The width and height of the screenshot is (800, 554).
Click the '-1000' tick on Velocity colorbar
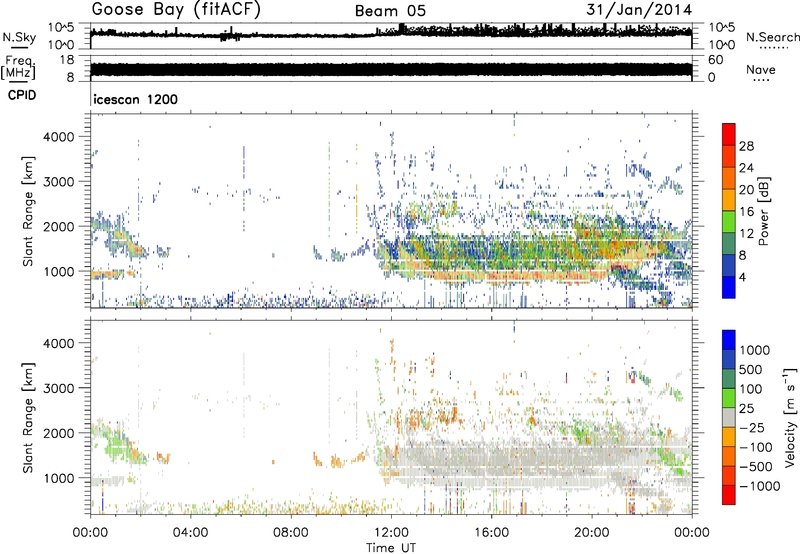click(759, 486)
